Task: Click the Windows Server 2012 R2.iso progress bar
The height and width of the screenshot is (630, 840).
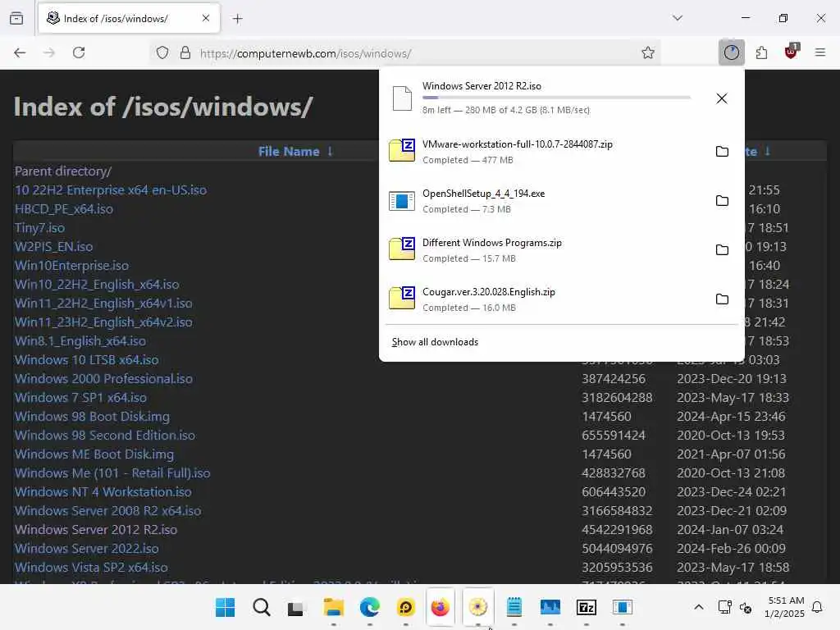Action: click(x=557, y=98)
